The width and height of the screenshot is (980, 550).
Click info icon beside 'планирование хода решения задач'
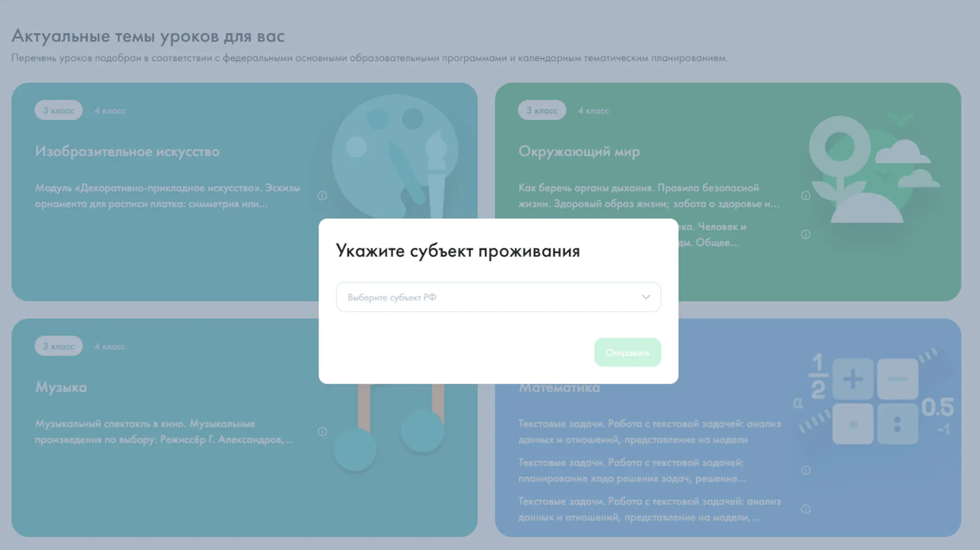(x=805, y=470)
